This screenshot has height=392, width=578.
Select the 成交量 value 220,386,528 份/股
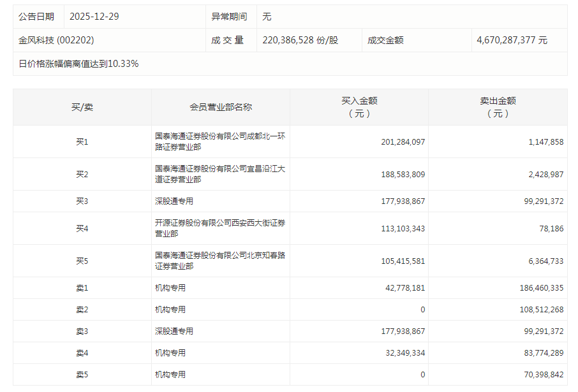(300, 40)
